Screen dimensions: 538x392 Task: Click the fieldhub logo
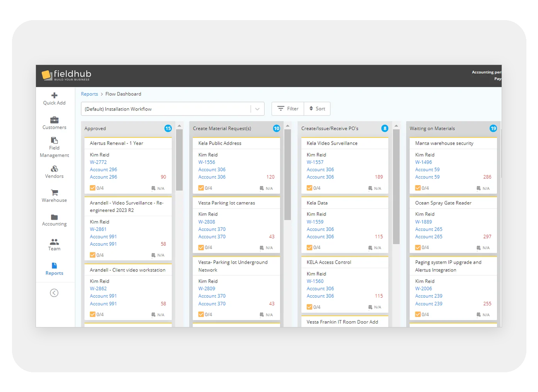(x=67, y=75)
